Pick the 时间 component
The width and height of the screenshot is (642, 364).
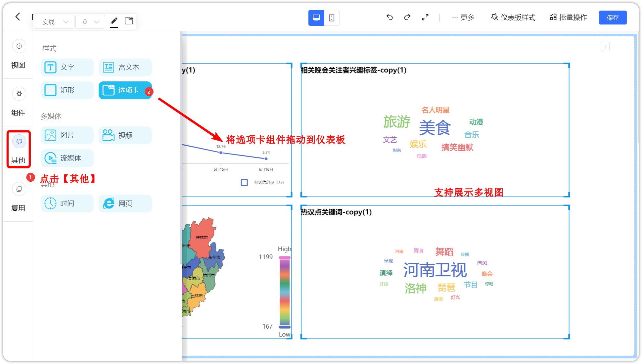(67, 203)
